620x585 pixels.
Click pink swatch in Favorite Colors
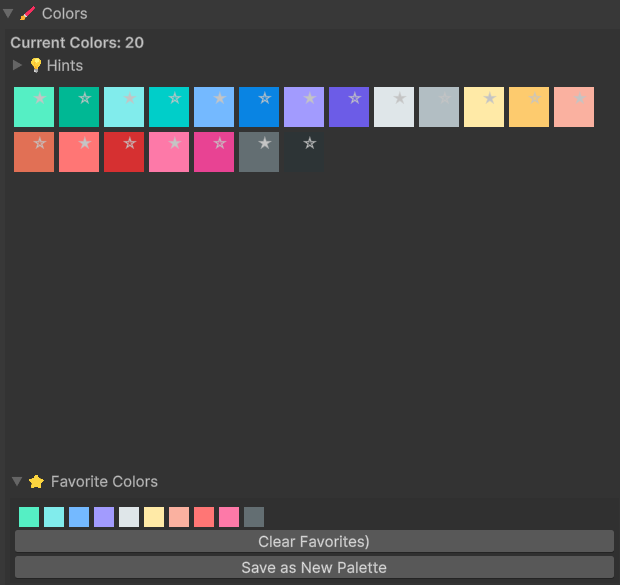pyautogui.click(x=229, y=517)
